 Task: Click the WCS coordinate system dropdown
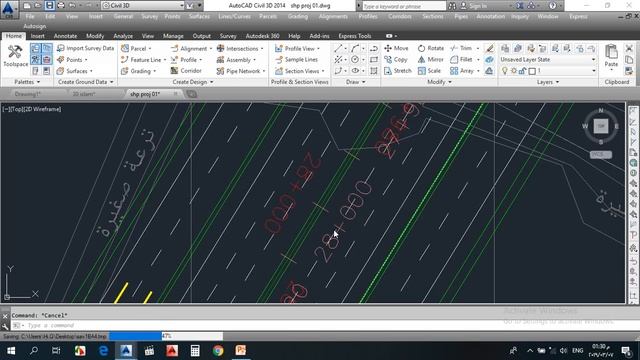(601, 155)
